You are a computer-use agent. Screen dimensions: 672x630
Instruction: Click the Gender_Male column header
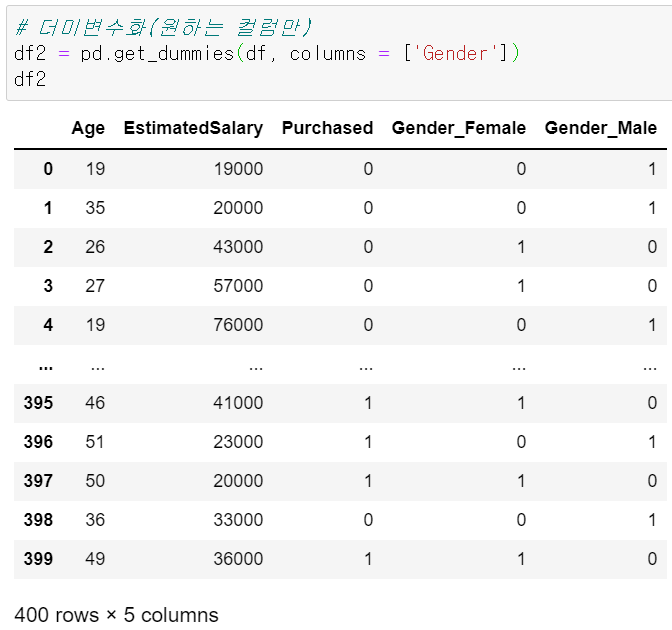pyautogui.click(x=601, y=128)
